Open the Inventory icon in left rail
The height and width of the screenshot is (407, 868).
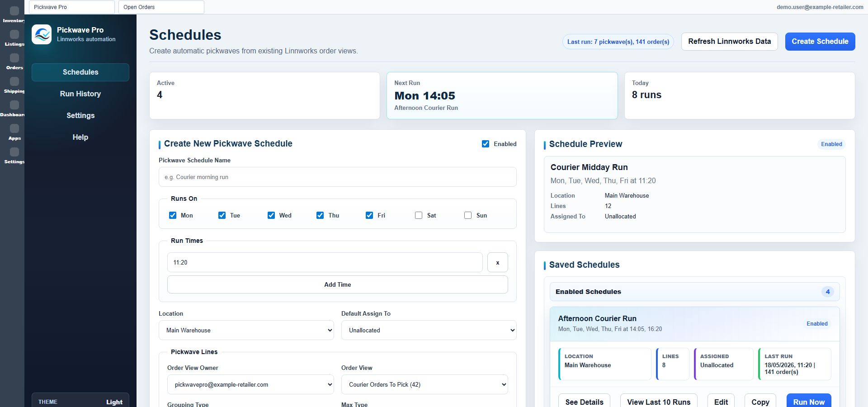14,11
